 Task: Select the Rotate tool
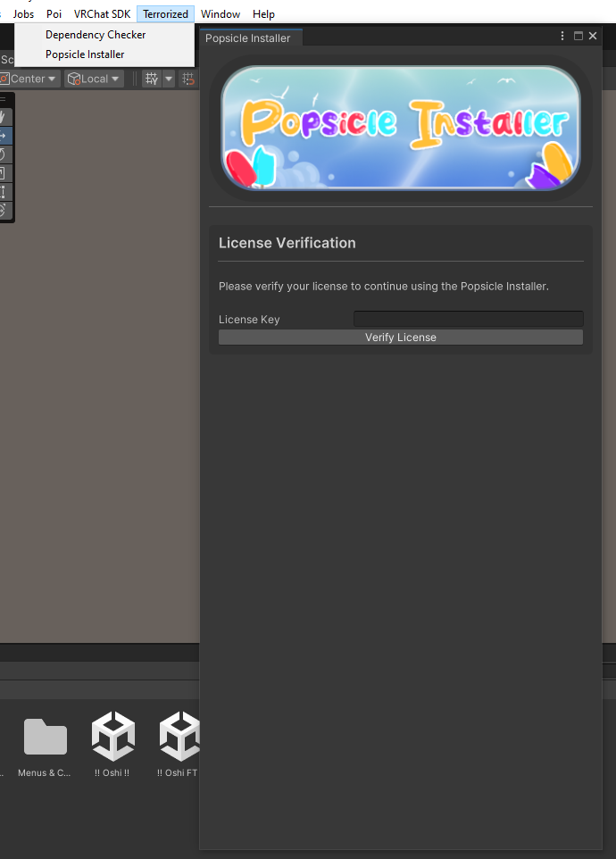(4, 154)
